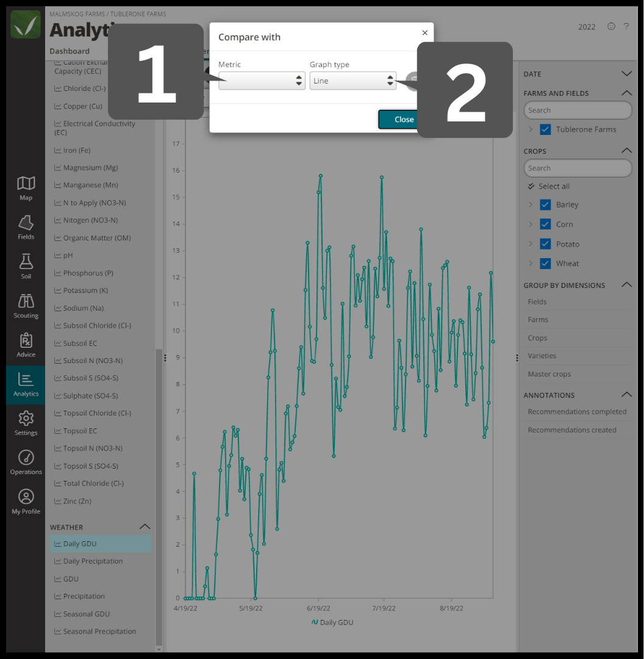Collapse the WEATHER metrics section
Viewport: 644px width, 659px height.
coord(145,527)
